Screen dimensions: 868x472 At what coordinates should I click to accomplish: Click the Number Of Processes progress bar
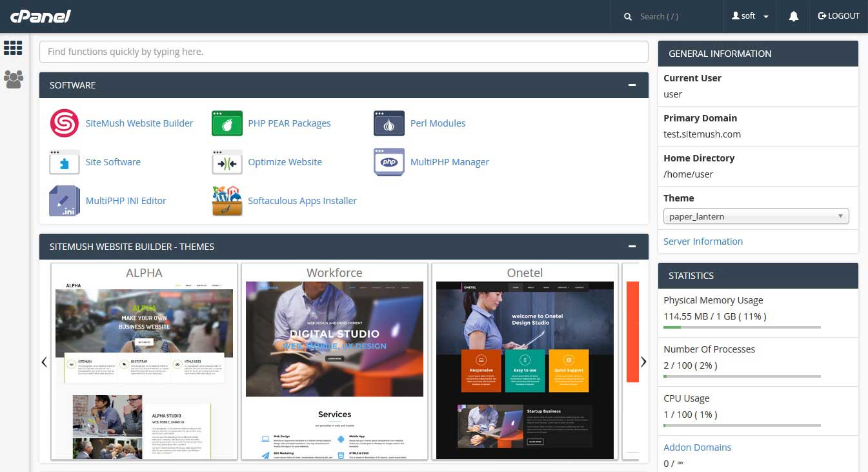(x=742, y=376)
